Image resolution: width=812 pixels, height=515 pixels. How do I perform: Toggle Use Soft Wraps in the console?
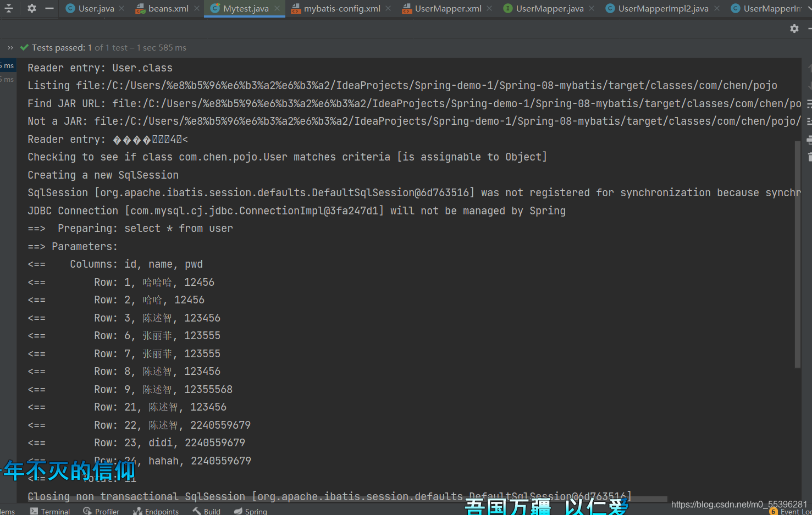coord(809,104)
